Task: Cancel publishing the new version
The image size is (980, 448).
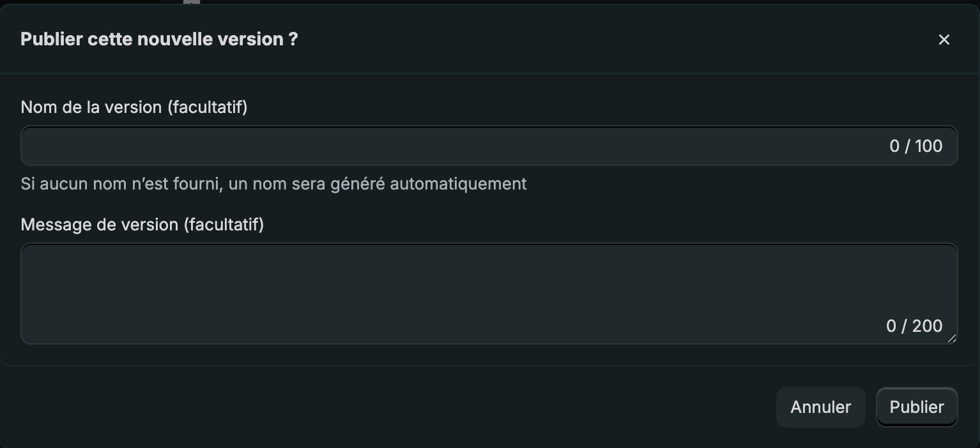Action: [820, 407]
